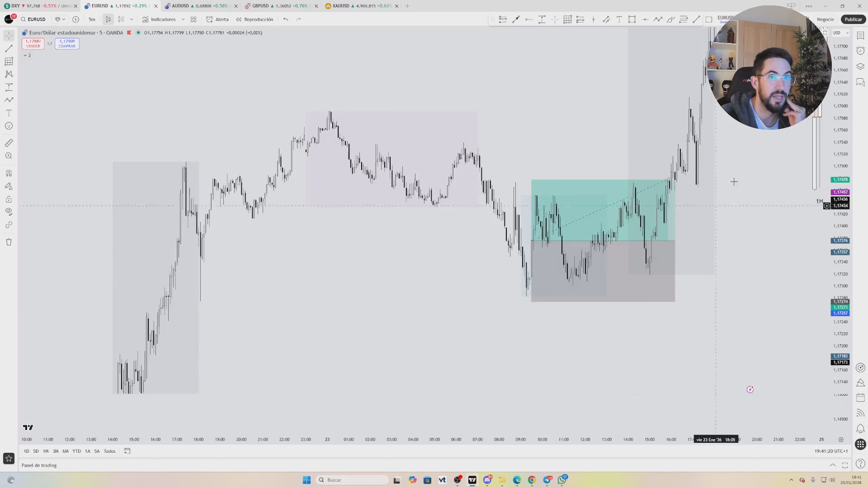Toggle stay in drawing mode

click(9, 186)
